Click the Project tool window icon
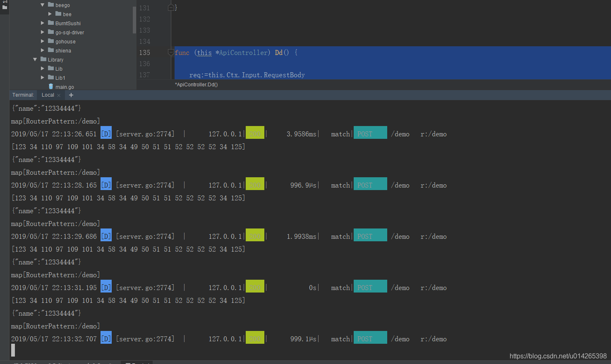Screen dimensions: 611x364 click(x=5, y=7)
